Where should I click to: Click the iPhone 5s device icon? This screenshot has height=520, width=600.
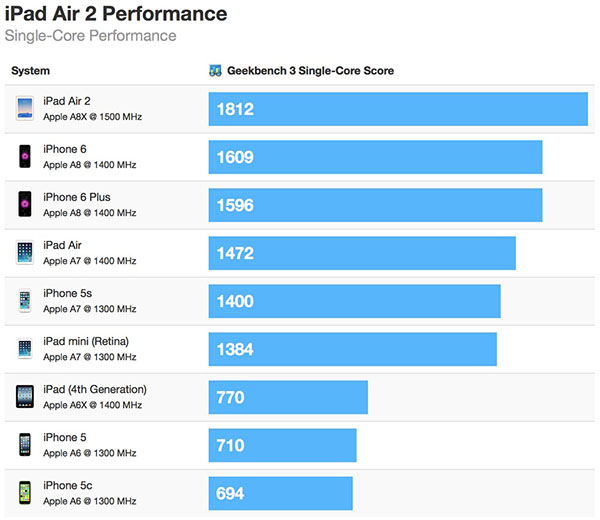[25, 301]
